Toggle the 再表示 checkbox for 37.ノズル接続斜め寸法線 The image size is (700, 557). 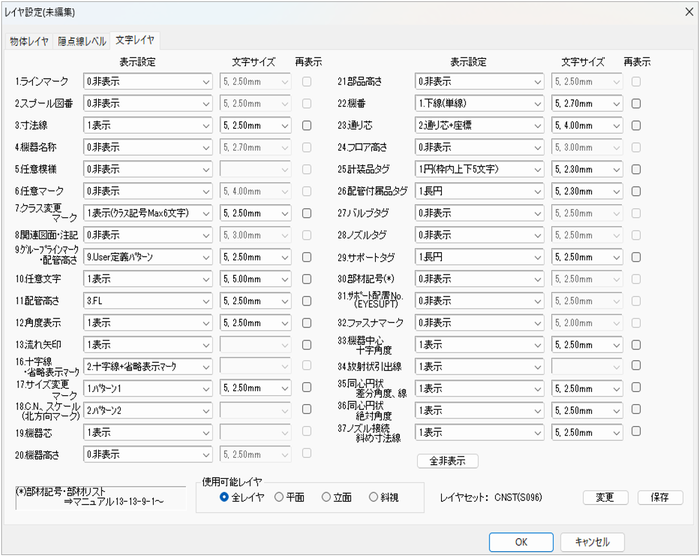(637, 432)
